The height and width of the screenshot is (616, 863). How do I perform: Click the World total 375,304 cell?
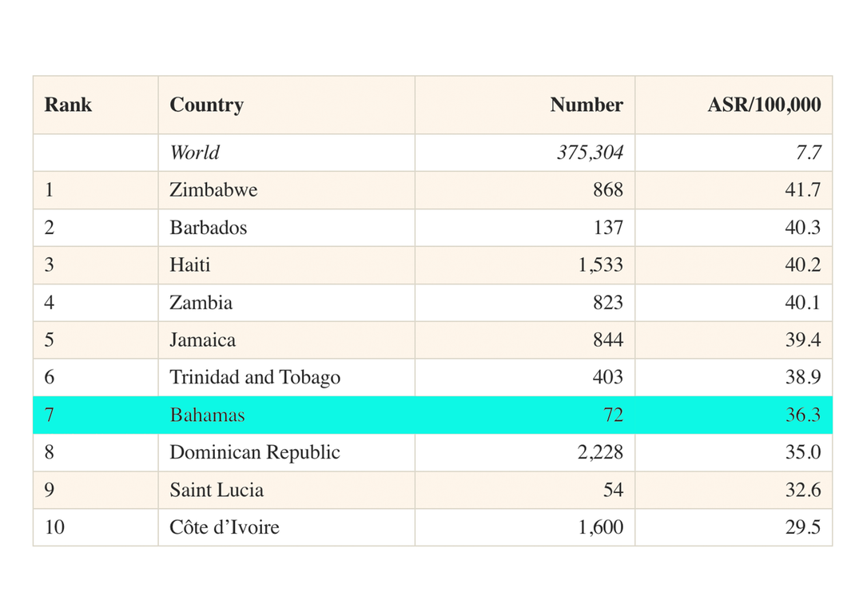(589, 153)
